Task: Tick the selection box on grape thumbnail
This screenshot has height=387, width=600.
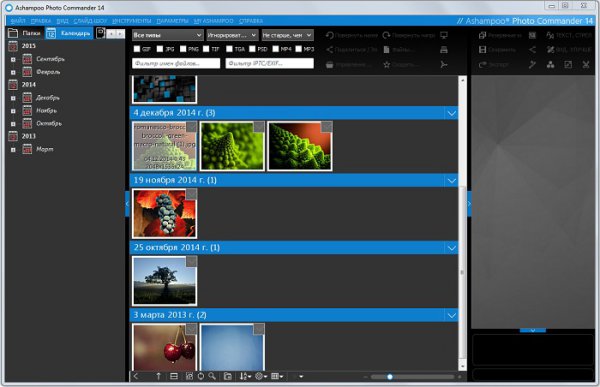Action: pos(191,194)
